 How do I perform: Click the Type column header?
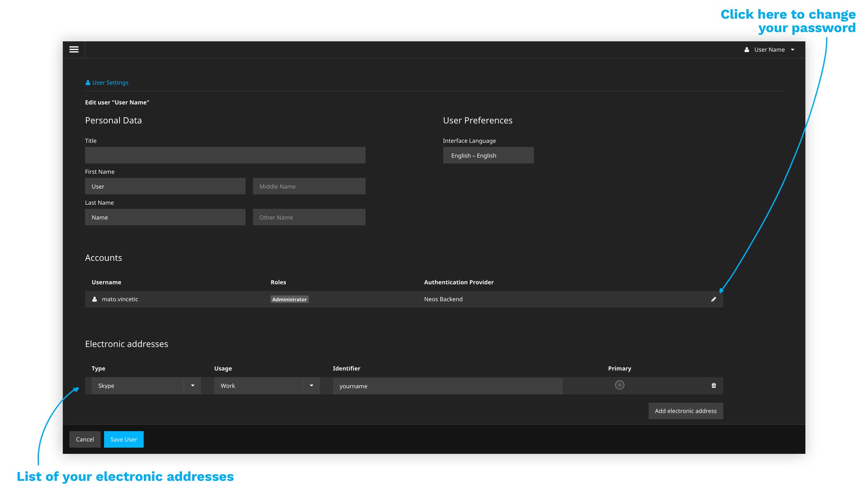(x=98, y=368)
